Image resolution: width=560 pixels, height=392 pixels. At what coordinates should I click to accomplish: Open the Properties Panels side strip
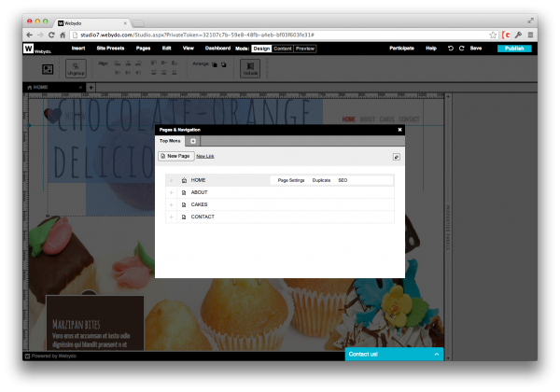point(448,227)
